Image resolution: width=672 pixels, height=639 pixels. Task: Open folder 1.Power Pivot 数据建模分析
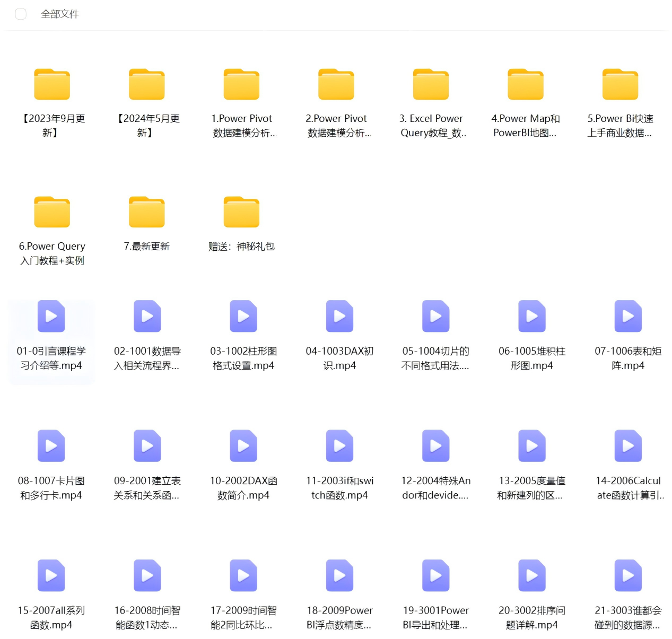point(241,84)
